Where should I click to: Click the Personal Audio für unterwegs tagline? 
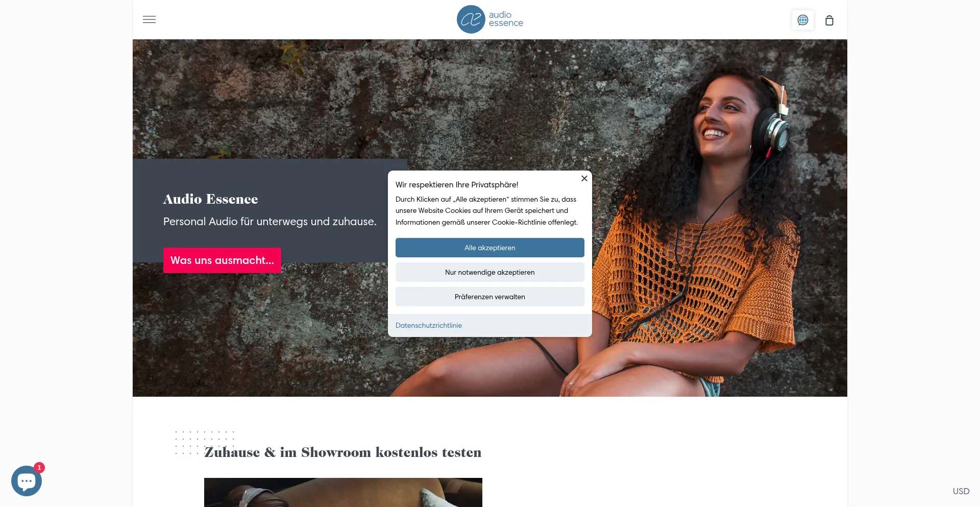click(269, 222)
